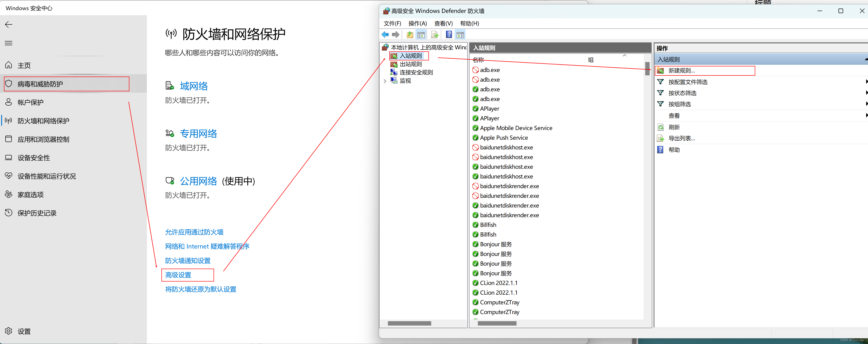Click horizontal scrollbar thumb under rules list
This screenshot has height=344, width=868.
(x=497, y=323)
